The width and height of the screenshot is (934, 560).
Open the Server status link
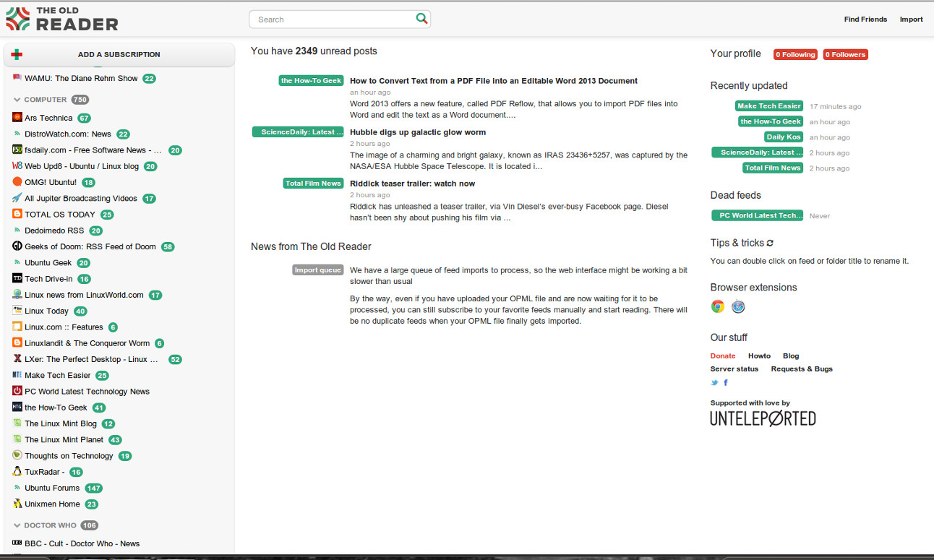click(734, 369)
